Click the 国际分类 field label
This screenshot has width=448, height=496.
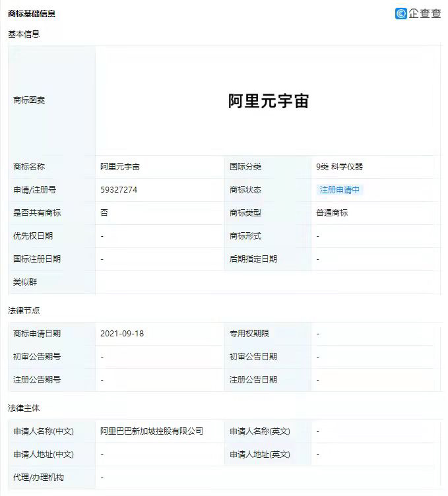point(245,167)
